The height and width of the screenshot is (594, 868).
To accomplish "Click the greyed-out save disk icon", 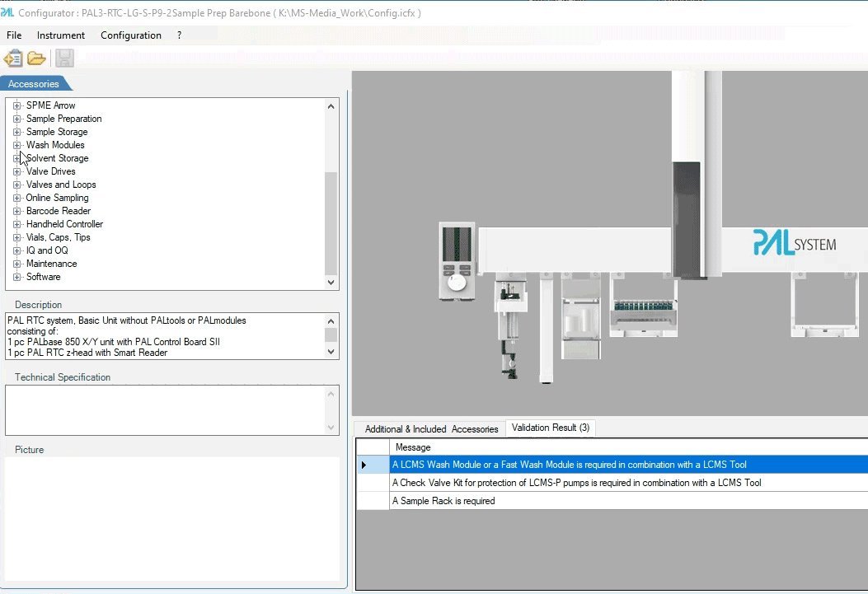I will pyautogui.click(x=64, y=58).
